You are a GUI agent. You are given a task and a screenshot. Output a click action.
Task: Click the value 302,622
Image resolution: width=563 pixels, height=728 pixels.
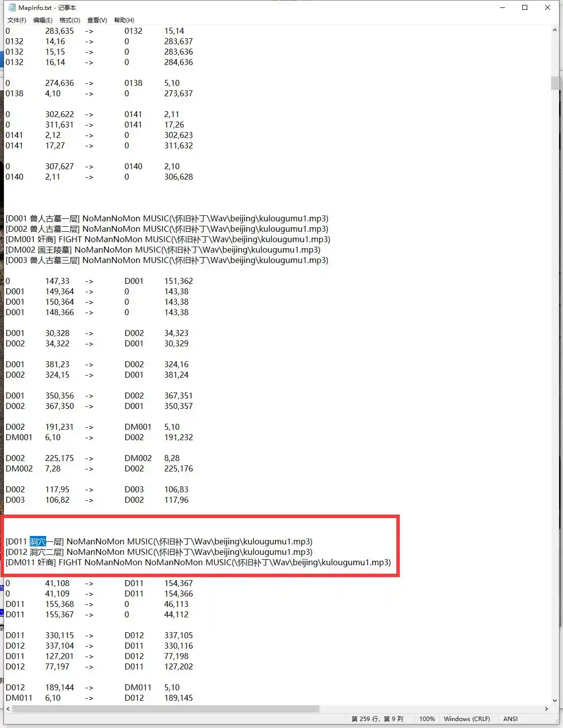click(60, 114)
